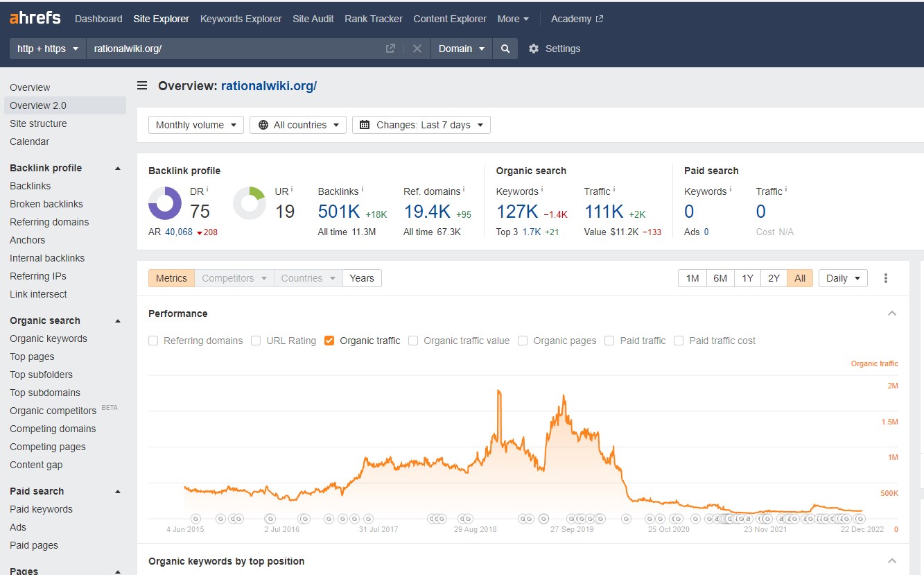
Task: Open the Settings gear icon
Action: 534,49
